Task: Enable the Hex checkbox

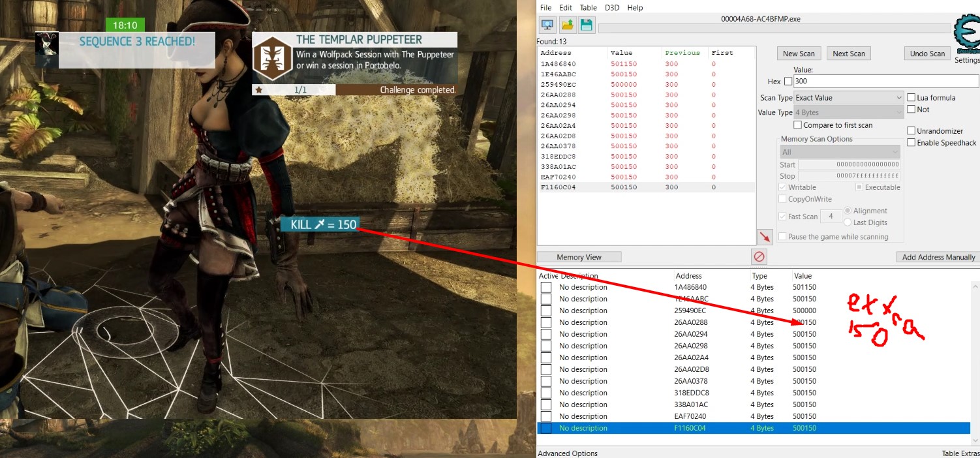Action: 788,82
